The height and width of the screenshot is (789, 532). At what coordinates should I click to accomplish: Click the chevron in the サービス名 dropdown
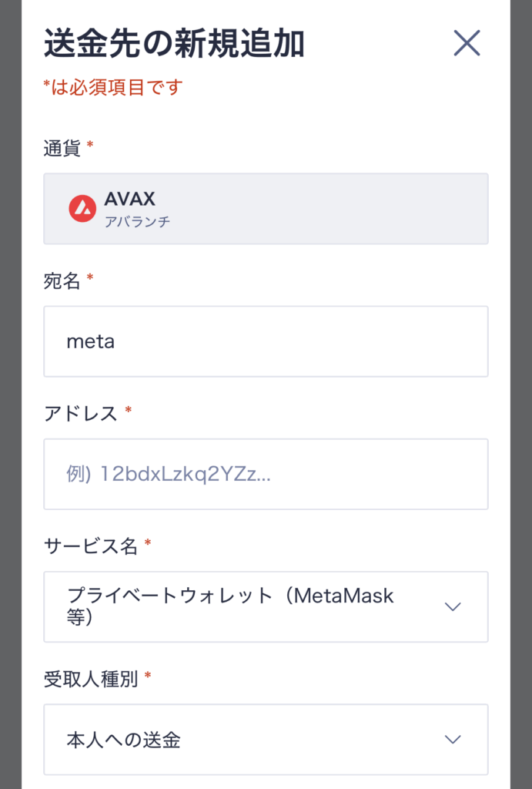click(x=453, y=606)
